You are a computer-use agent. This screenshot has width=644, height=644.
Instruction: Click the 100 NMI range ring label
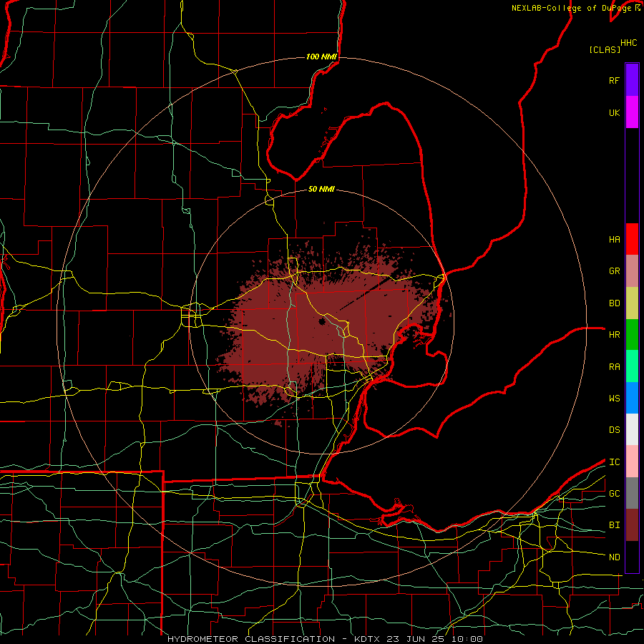point(321,57)
